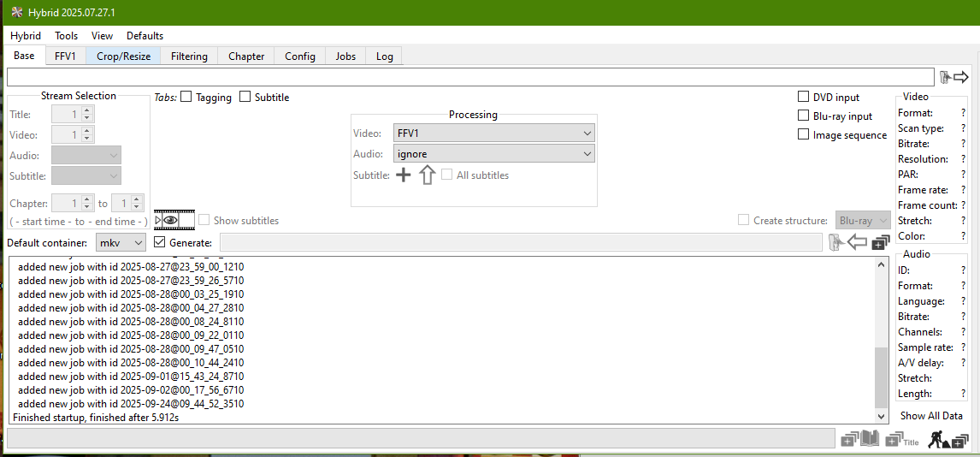Screen dimensions: 980x457
Task: Tick the Image sequence checkbox
Action: [803, 135]
